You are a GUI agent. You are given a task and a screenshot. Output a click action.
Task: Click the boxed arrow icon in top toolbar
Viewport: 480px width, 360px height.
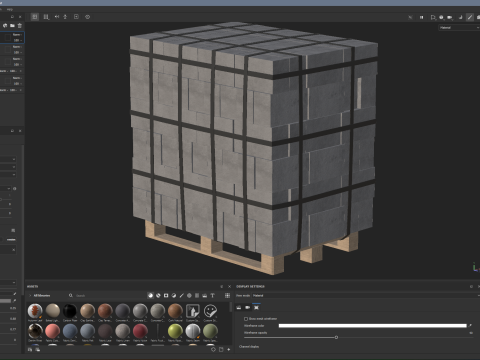click(76, 17)
